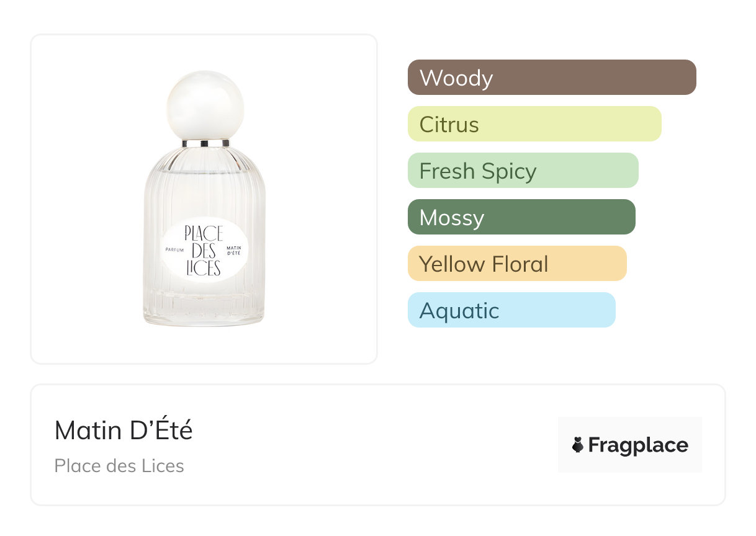756x536 pixels.
Task: Click the white round bottle cap
Action: tap(205, 106)
